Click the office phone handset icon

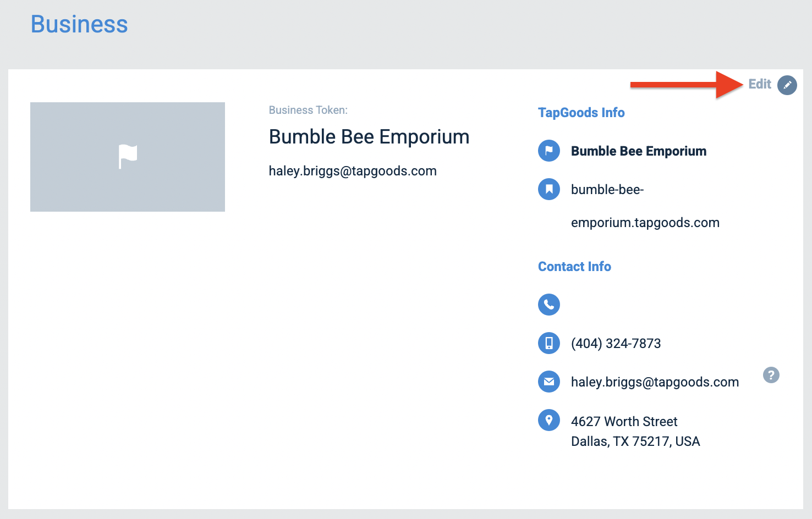pos(549,305)
